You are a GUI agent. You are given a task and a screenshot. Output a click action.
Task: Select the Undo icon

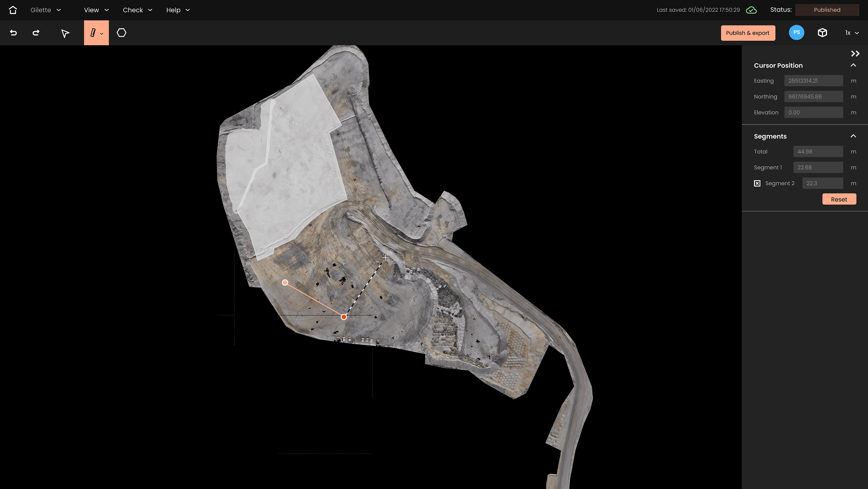tap(13, 33)
